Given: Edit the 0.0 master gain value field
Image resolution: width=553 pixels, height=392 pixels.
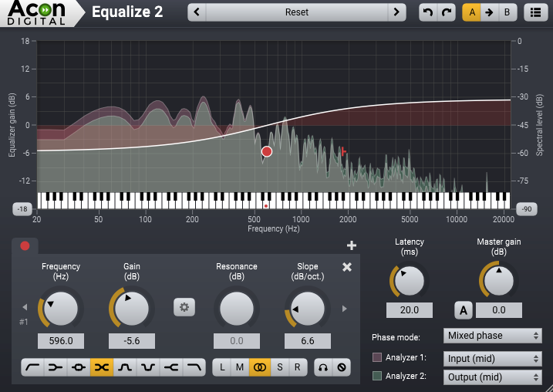Looking at the screenshot, I should (499, 310).
